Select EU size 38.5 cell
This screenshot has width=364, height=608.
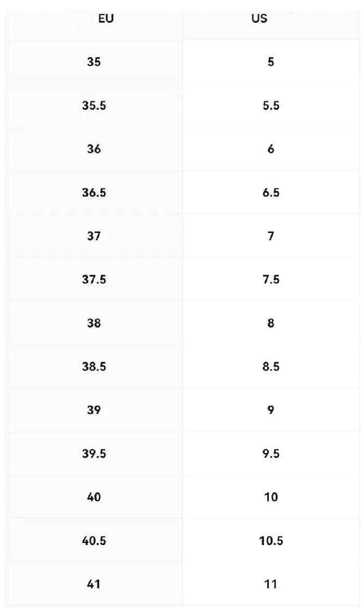[x=94, y=367]
